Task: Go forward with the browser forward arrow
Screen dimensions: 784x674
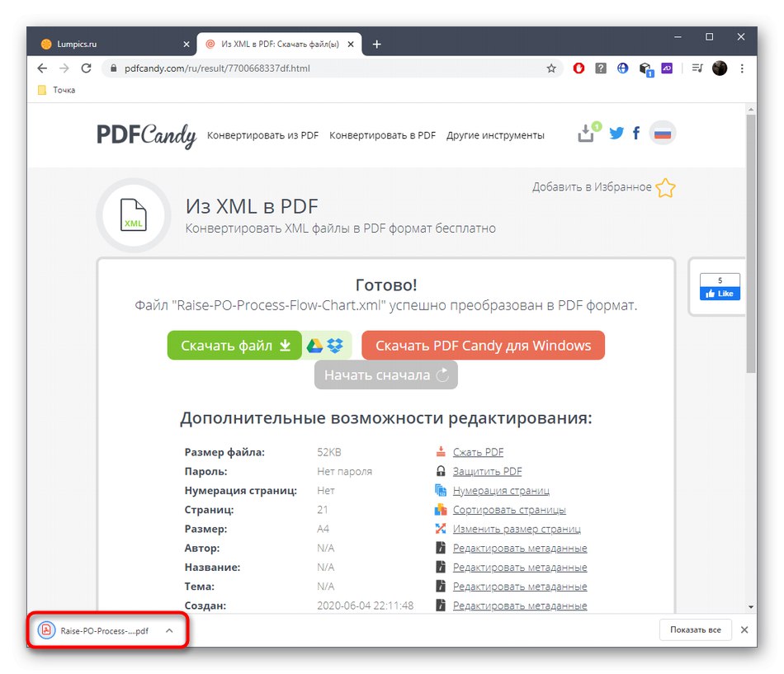Action: click(64, 68)
